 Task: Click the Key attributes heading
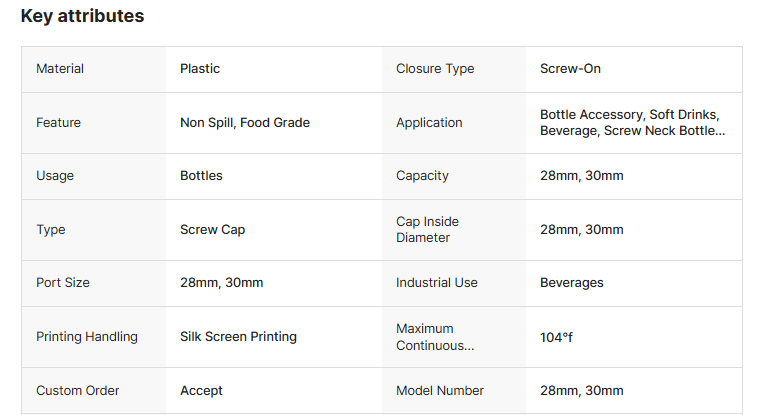(x=82, y=16)
